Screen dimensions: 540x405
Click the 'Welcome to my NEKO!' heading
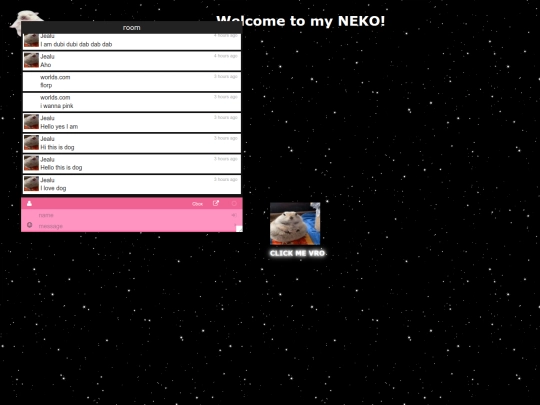pyautogui.click(x=301, y=21)
